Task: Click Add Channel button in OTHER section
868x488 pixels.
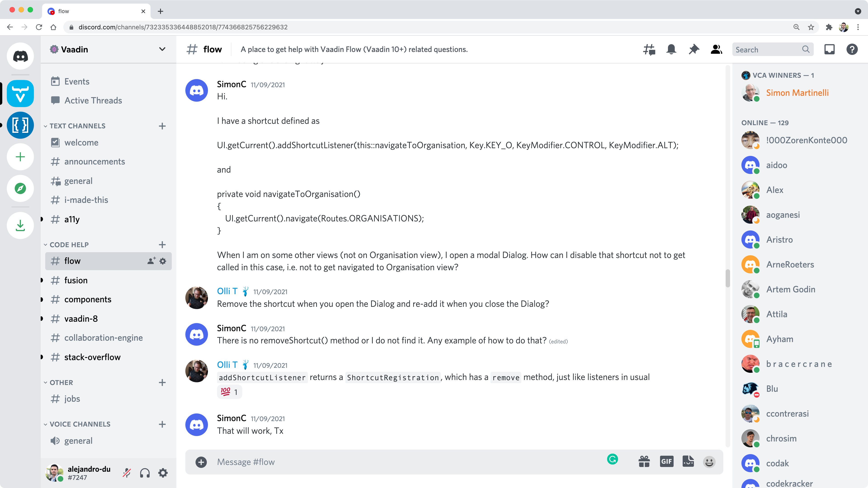Action: [162, 382]
